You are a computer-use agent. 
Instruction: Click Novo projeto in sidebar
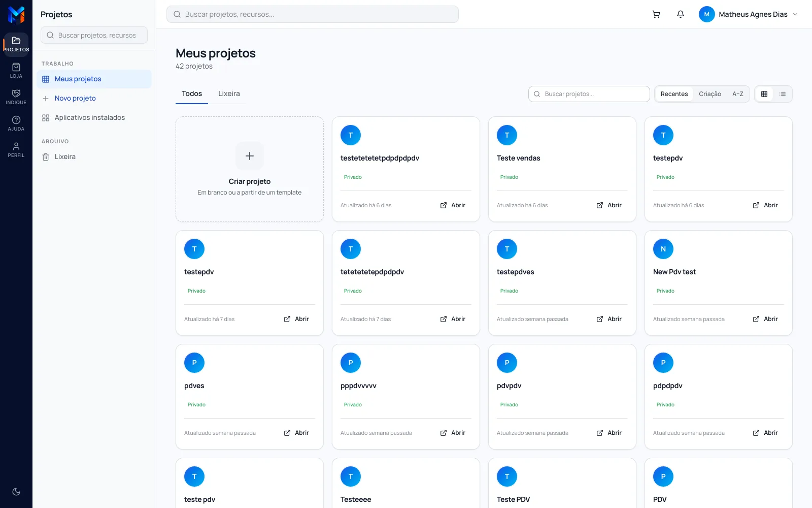pyautogui.click(x=94, y=99)
